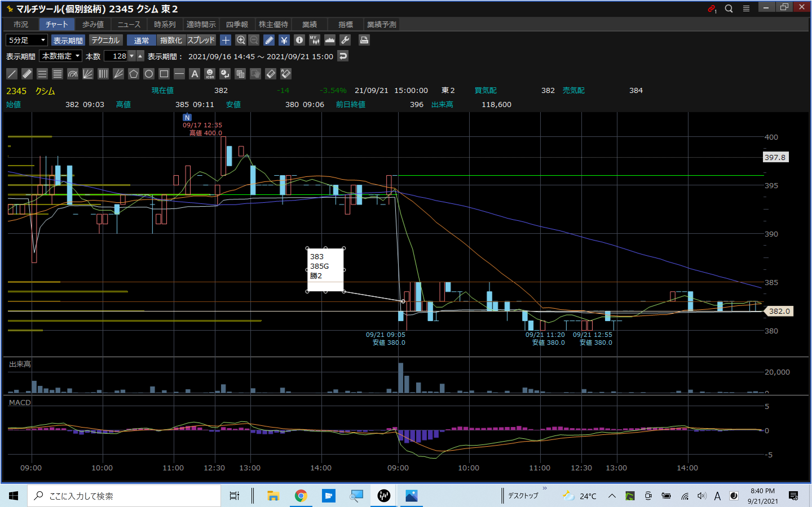Open the wrench settings icon
The width and height of the screenshot is (812, 507).
[x=345, y=40]
